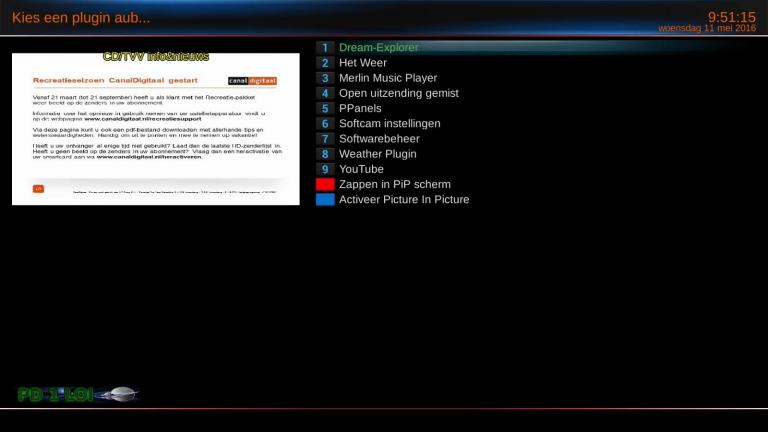Click the canal digitaal logo in the preview

pos(252,81)
